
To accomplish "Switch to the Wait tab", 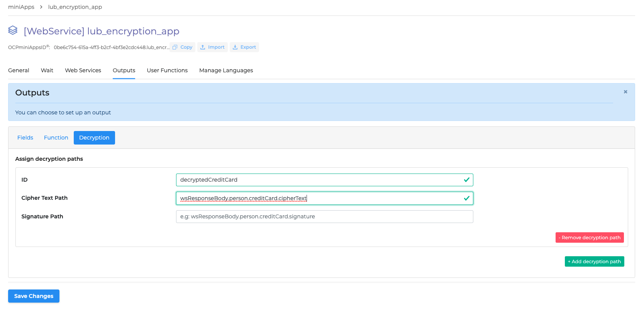I will (x=47, y=70).
